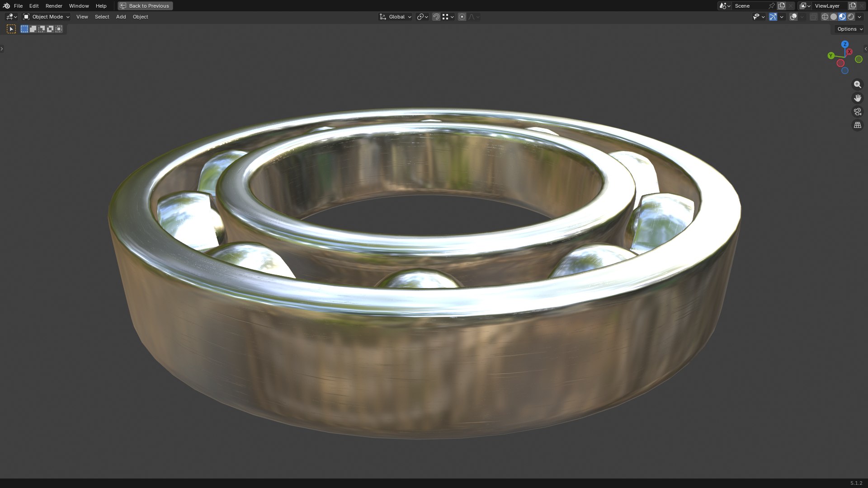Open the snapping options dropdown
Screen dimensions: 868x488
coord(448,17)
